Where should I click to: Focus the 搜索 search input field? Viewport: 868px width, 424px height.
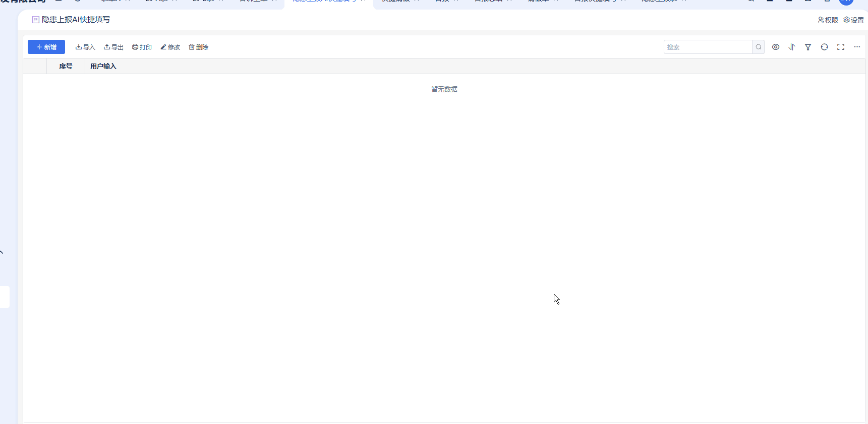click(707, 47)
